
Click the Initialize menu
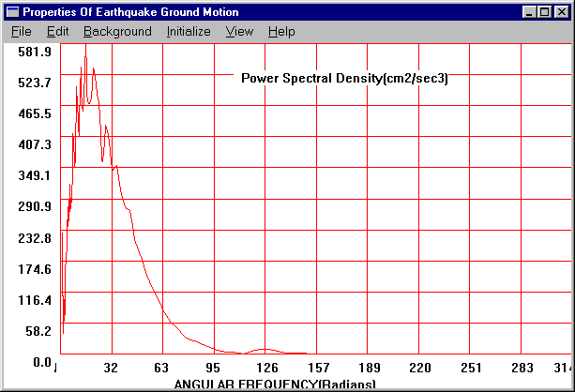point(189,31)
